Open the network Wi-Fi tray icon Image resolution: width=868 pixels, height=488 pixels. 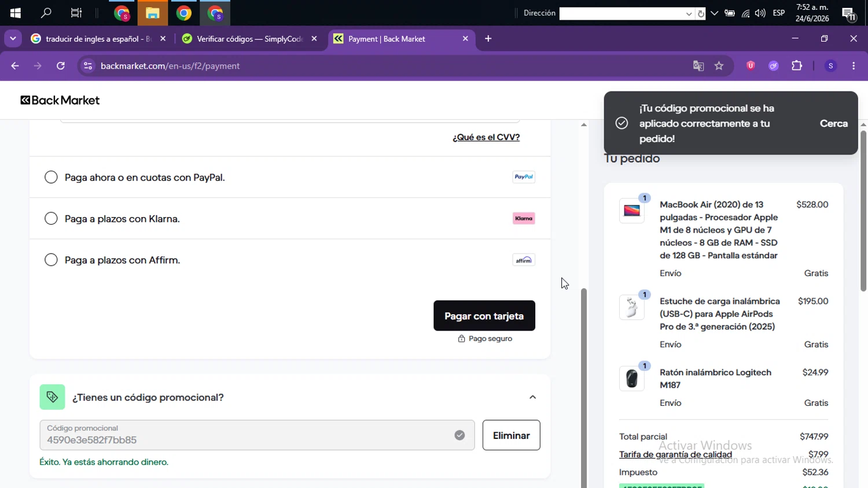745,13
